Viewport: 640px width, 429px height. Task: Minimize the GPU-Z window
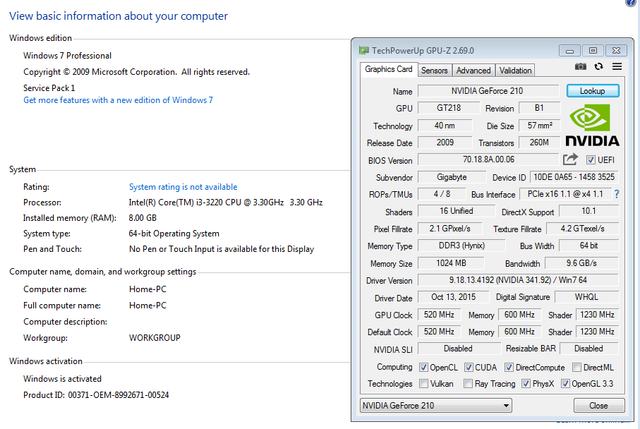point(570,51)
